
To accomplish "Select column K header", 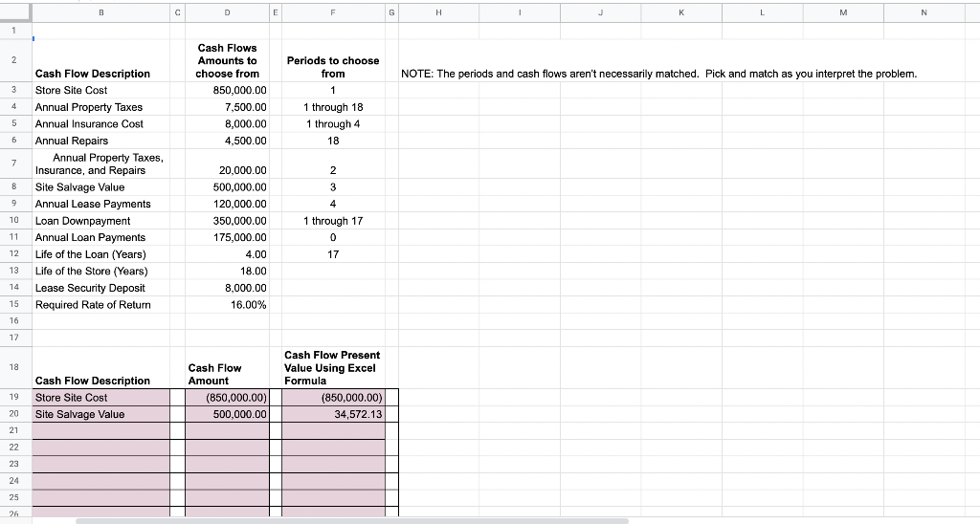I will (681, 11).
